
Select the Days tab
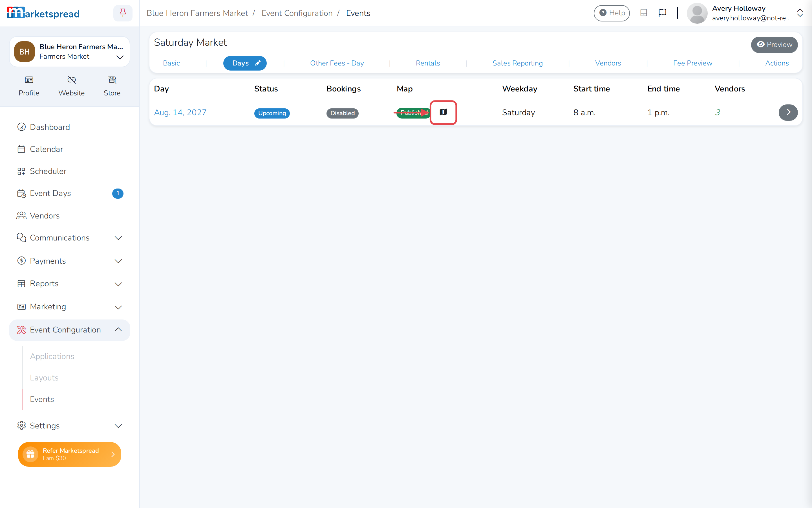coord(245,63)
